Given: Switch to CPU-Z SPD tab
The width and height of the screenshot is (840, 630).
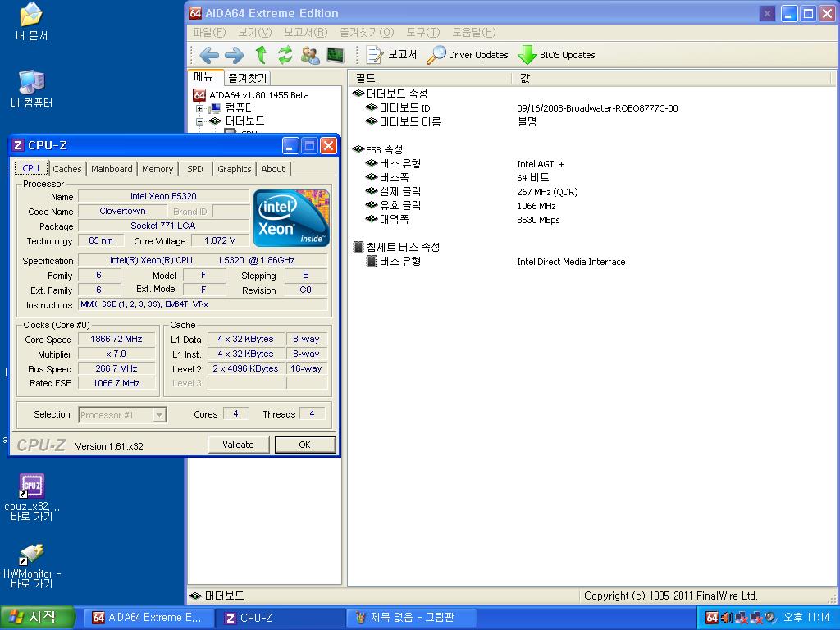Looking at the screenshot, I should click(x=195, y=169).
